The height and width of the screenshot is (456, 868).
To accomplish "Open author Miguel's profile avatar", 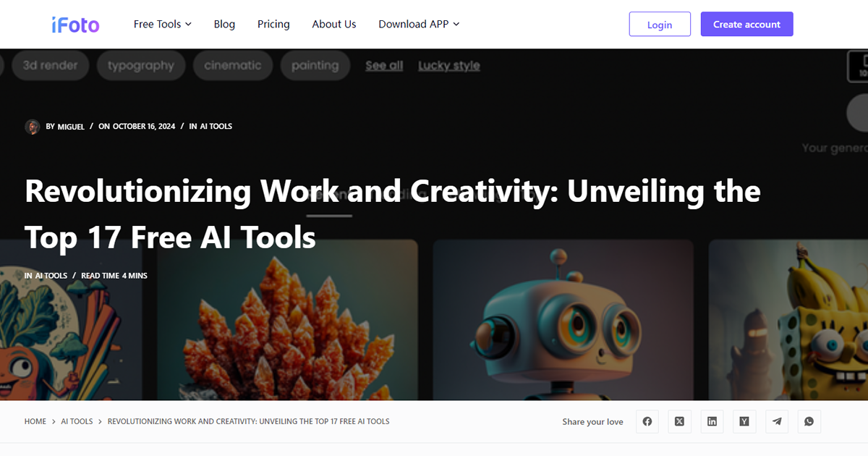I will (x=33, y=126).
